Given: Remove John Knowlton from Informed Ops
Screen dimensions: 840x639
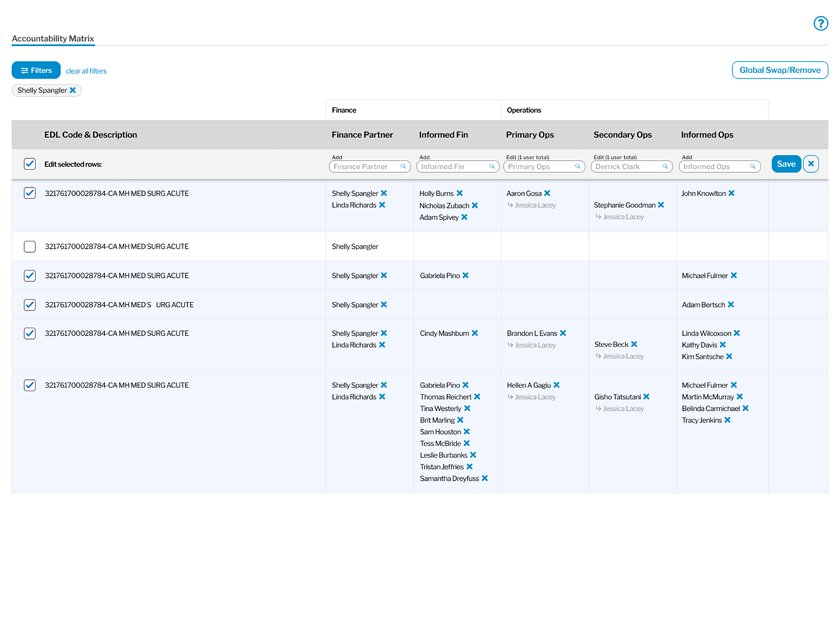Looking at the screenshot, I should click(x=732, y=193).
